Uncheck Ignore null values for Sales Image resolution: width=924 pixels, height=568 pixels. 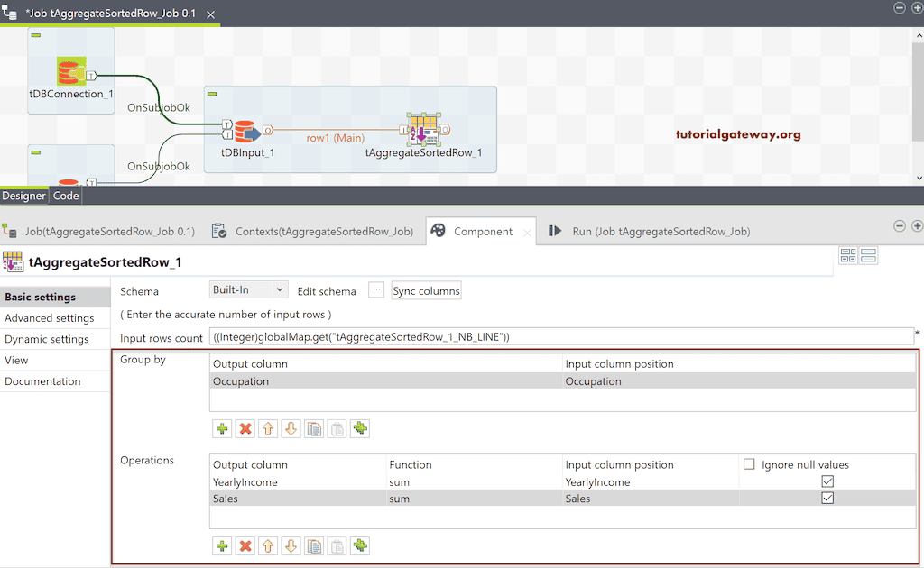click(x=827, y=498)
